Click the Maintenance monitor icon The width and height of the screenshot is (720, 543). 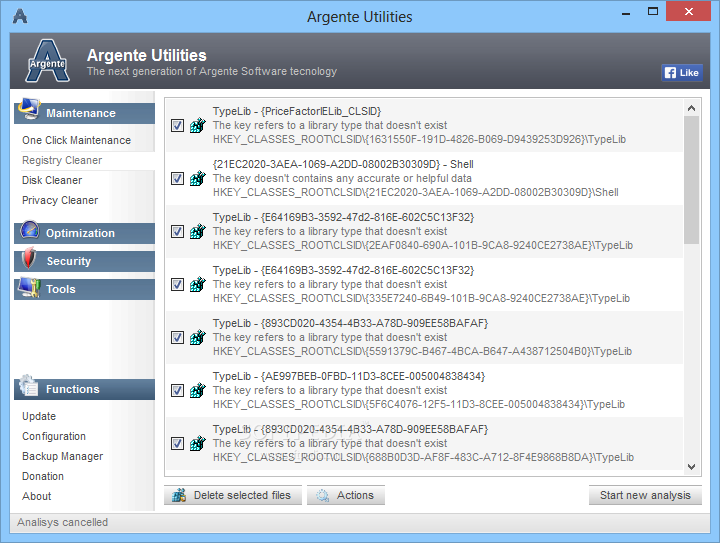coord(30,109)
